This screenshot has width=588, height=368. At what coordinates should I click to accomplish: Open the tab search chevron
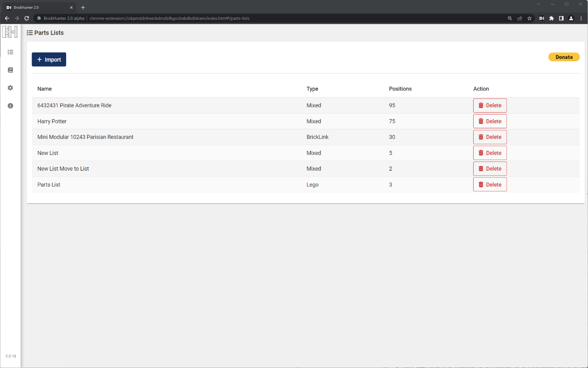(x=538, y=4)
